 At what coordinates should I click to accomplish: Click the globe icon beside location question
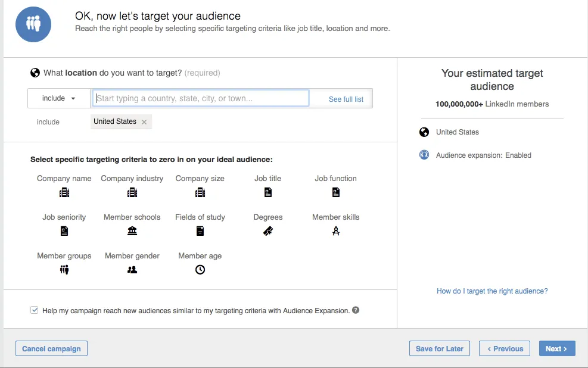pyautogui.click(x=35, y=73)
